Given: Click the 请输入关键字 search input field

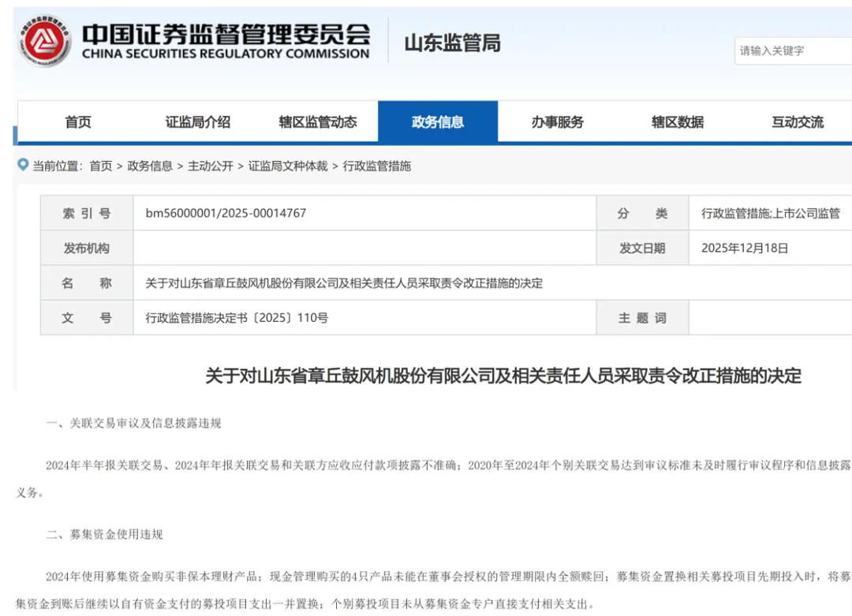Looking at the screenshot, I should pyautogui.click(x=794, y=50).
